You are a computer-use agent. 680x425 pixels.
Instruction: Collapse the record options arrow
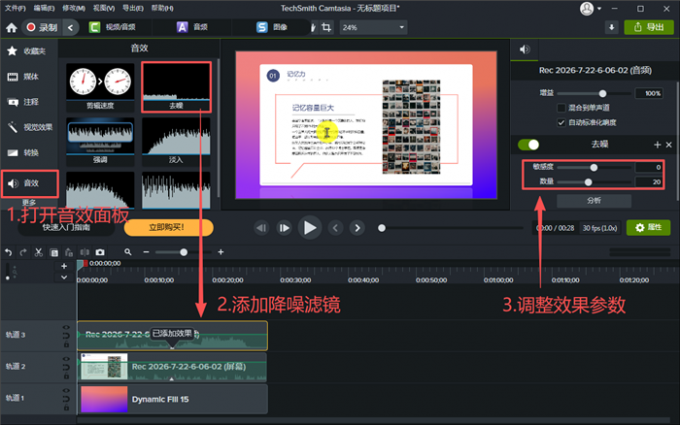click(x=70, y=27)
